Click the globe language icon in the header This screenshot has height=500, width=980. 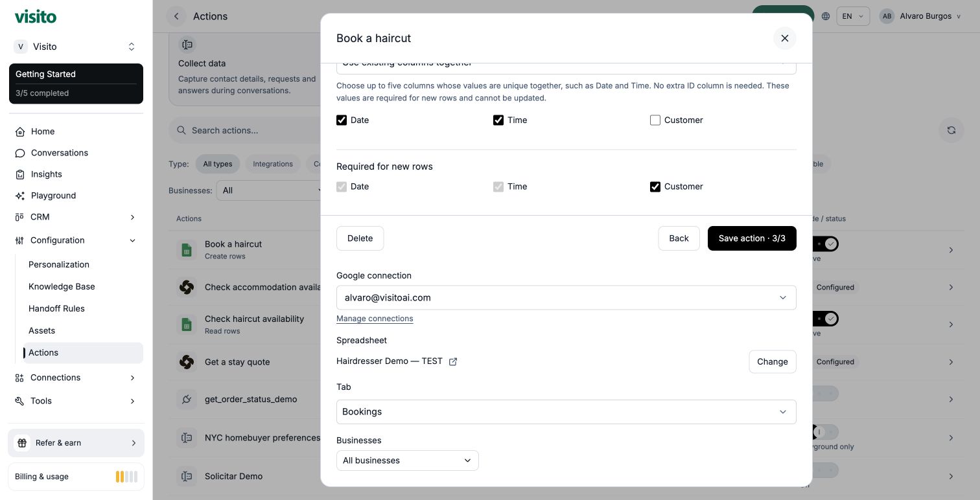826,16
